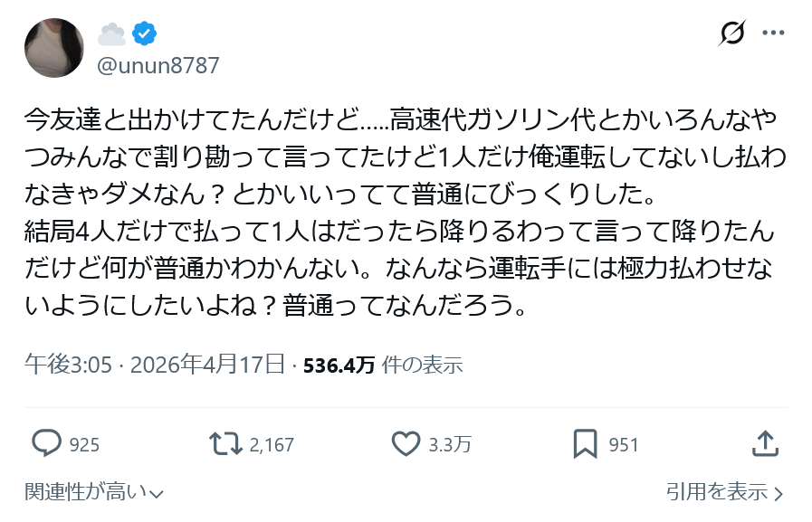
Task: Click the repost count 2,167
Action: [x=272, y=444]
